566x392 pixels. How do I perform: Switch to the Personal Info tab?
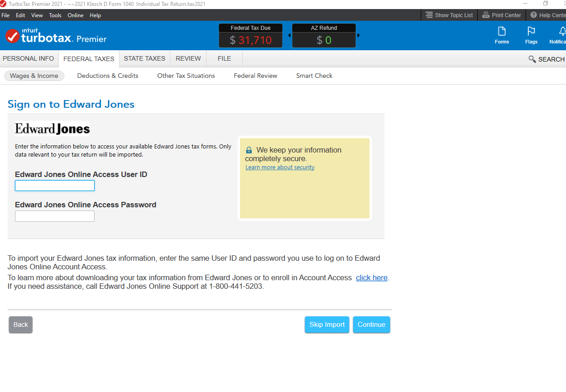29,58
